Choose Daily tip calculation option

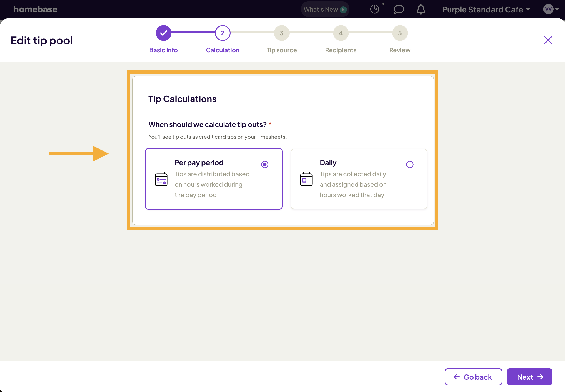tap(359, 179)
